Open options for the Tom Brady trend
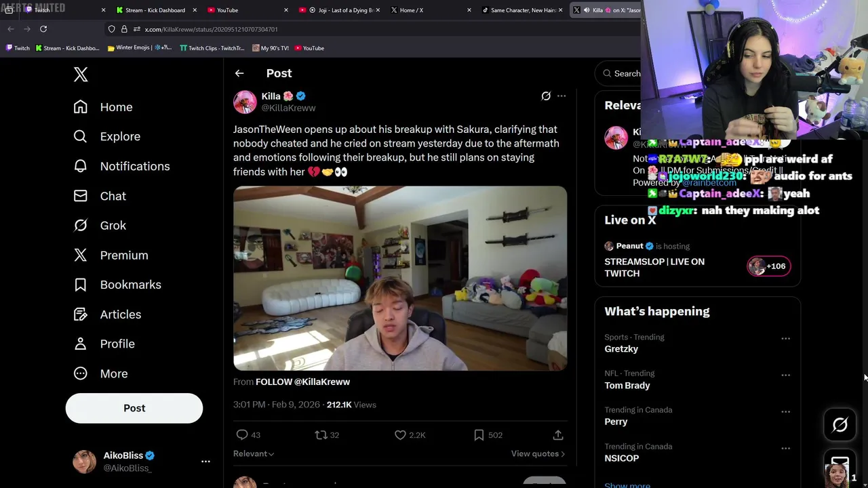The width and height of the screenshot is (868, 488). (785, 375)
